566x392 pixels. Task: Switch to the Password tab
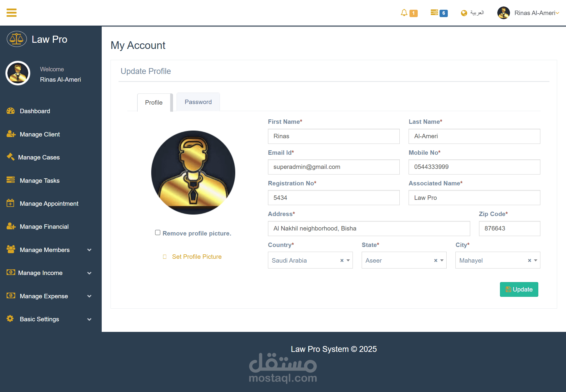click(198, 102)
